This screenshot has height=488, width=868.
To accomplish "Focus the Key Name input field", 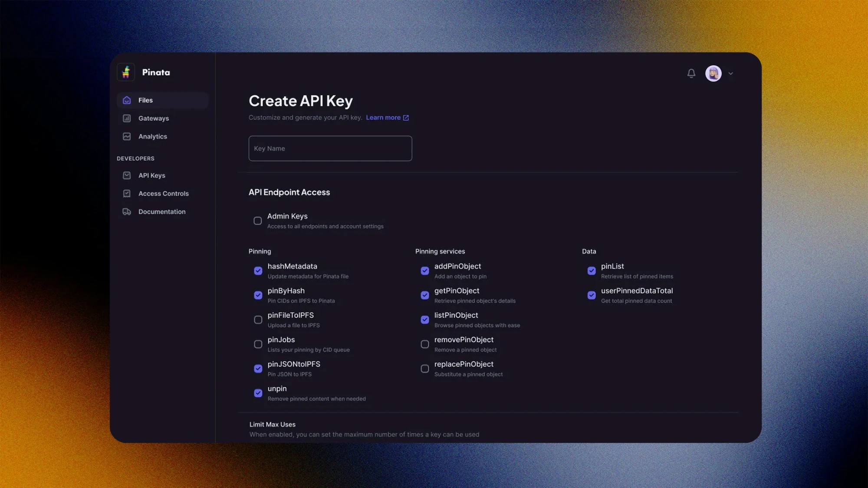I will pyautogui.click(x=330, y=148).
